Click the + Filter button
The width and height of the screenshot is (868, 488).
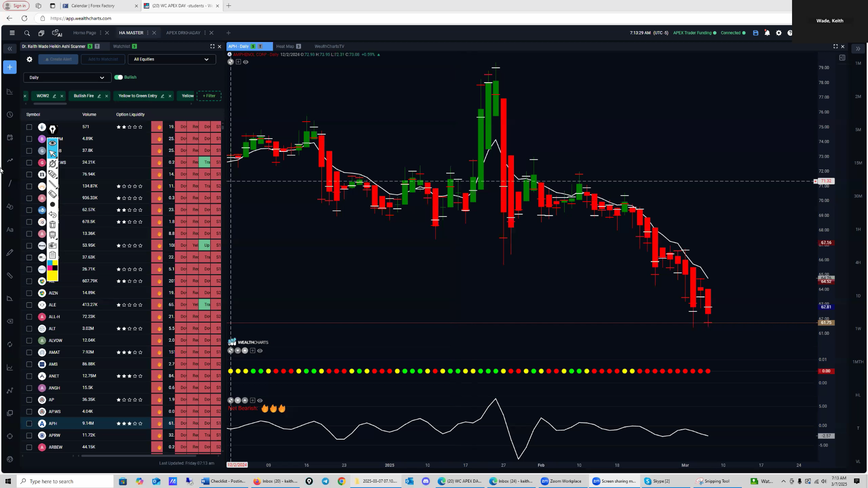[x=209, y=96]
